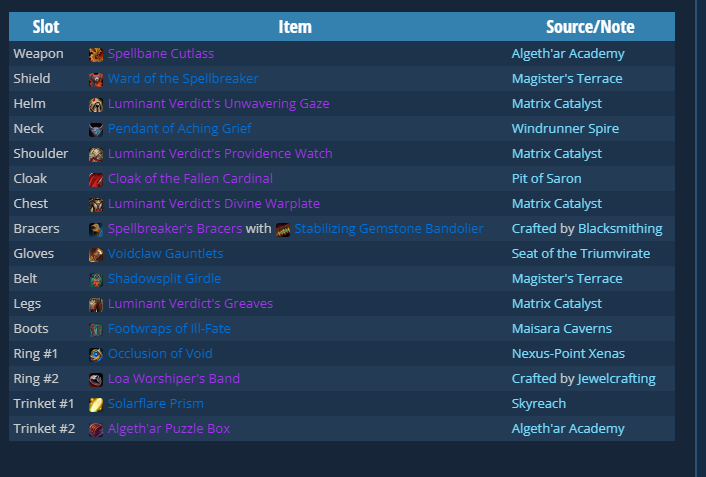Screen dimensions: 706x477
Task: Click the Weapon slot label
Action: (38, 54)
